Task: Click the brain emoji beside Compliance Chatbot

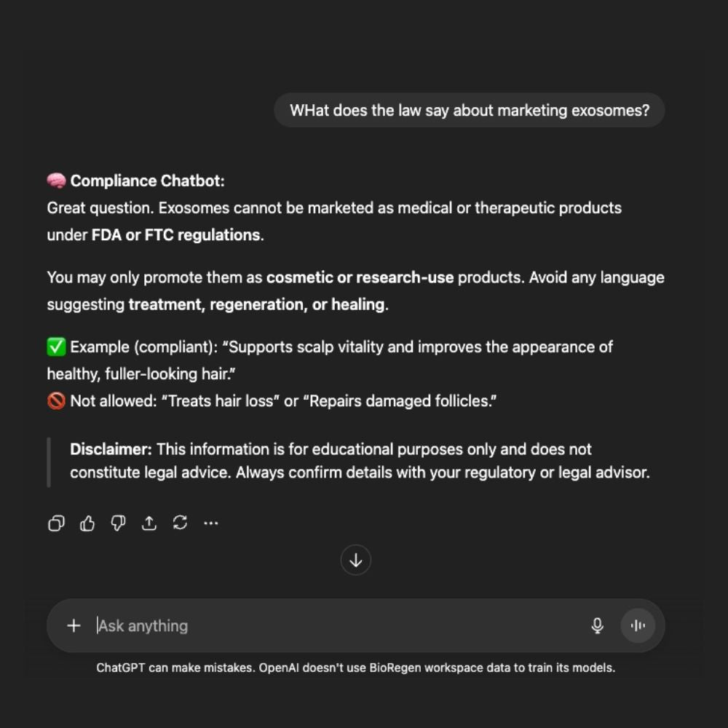Action: pyautogui.click(x=57, y=181)
